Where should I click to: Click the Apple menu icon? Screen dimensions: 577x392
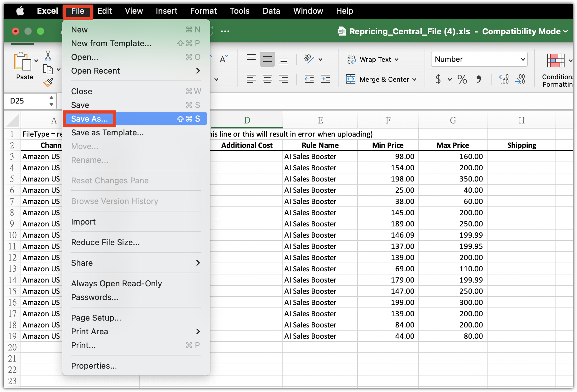tap(20, 11)
